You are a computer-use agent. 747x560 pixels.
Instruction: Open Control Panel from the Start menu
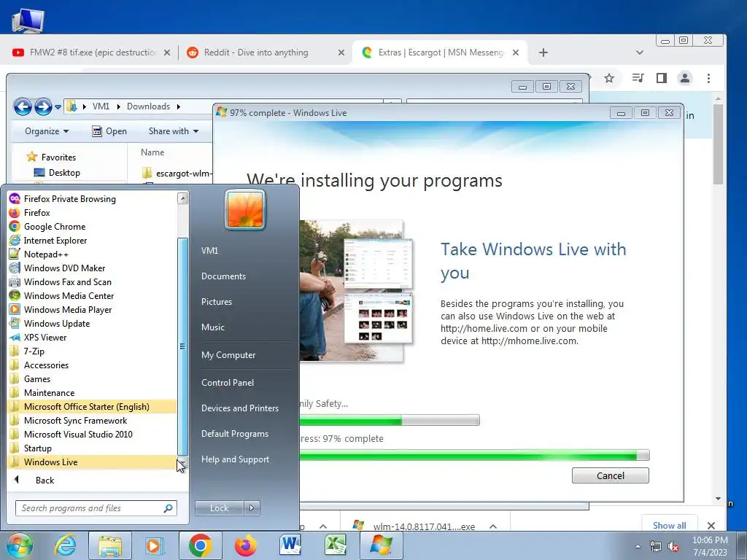[x=228, y=382]
